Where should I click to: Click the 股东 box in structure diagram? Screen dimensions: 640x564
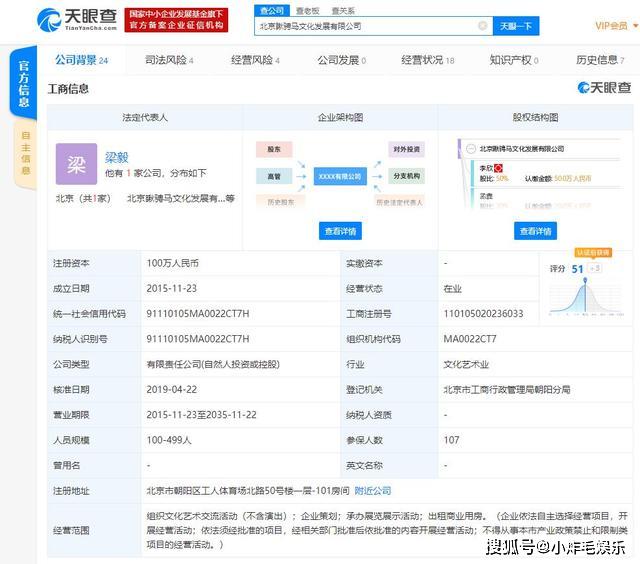[274, 149]
